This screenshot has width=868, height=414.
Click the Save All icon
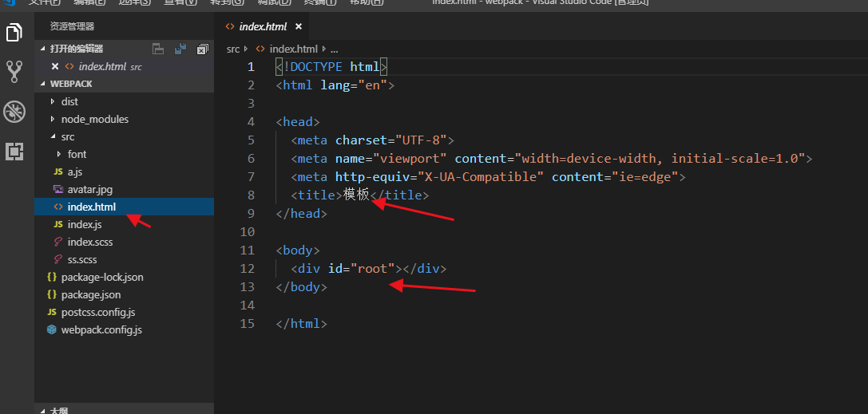click(x=180, y=49)
